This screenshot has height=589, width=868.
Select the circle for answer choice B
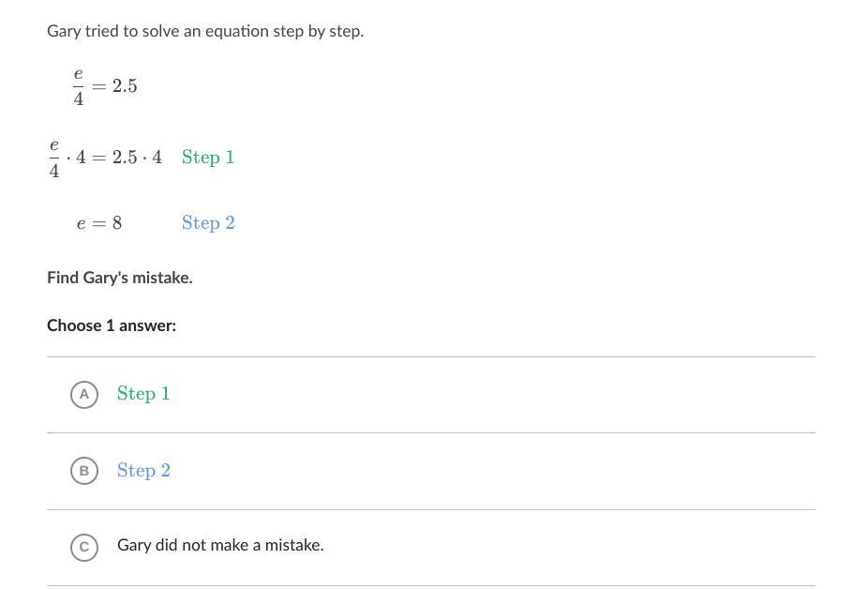[x=84, y=471]
